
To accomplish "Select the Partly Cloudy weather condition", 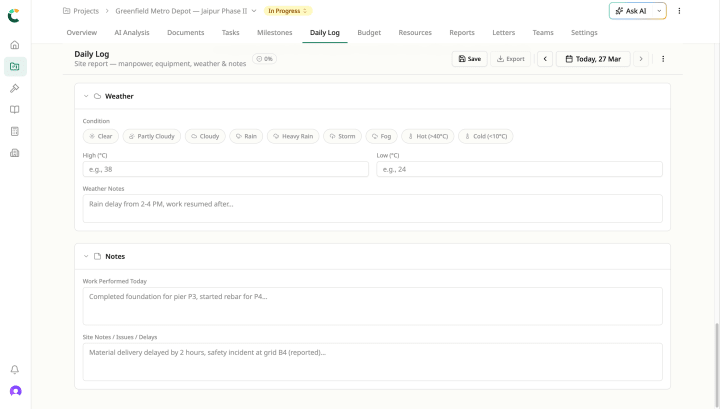I will click(x=152, y=136).
